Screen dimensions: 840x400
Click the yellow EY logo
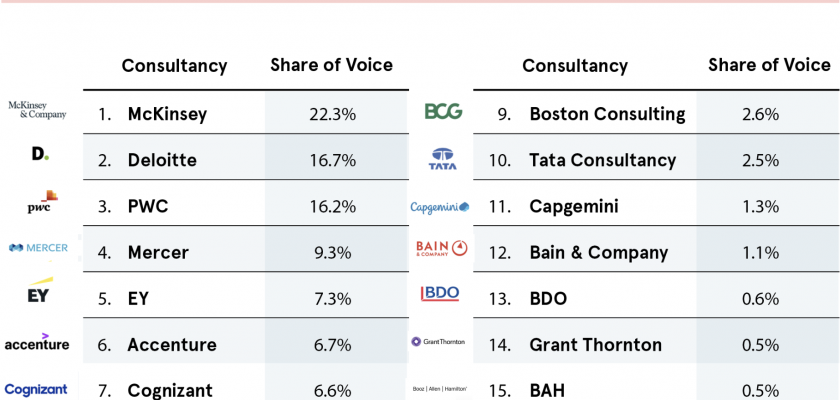[38, 293]
